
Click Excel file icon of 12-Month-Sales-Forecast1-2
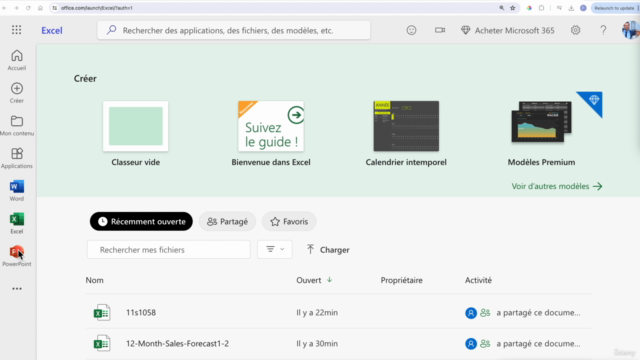[102, 344]
